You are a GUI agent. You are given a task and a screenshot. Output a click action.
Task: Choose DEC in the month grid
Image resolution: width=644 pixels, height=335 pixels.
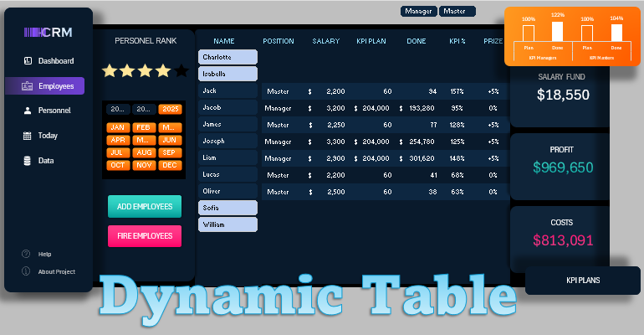pyautogui.click(x=170, y=165)
